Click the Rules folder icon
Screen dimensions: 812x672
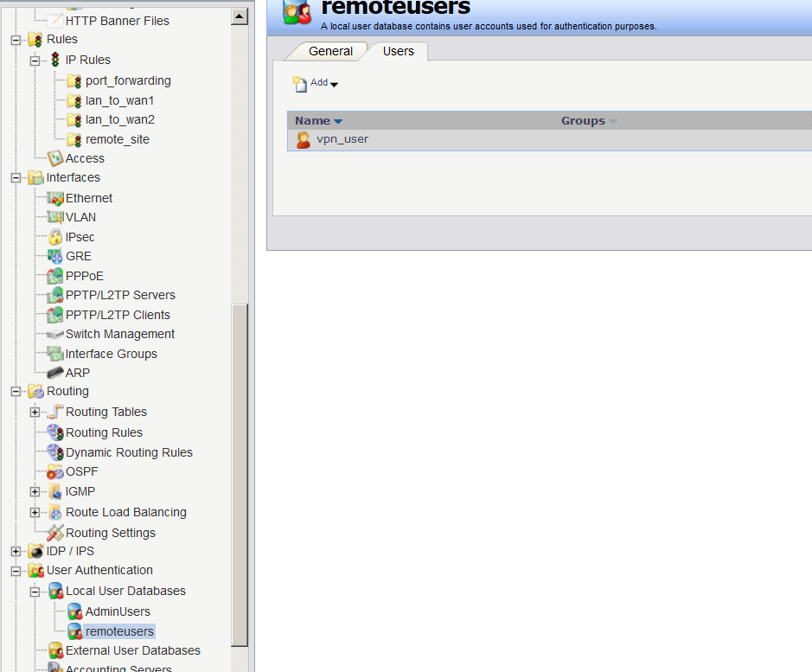point(35,40)
